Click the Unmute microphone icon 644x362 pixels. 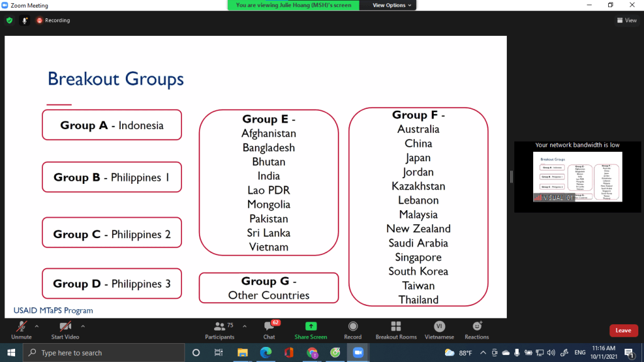pos(21,327)
